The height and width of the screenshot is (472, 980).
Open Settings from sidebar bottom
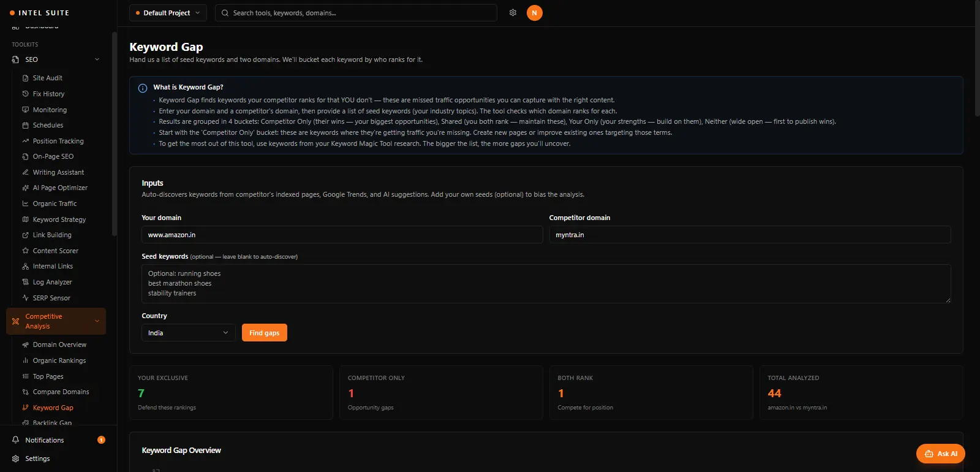click(37, 459)
